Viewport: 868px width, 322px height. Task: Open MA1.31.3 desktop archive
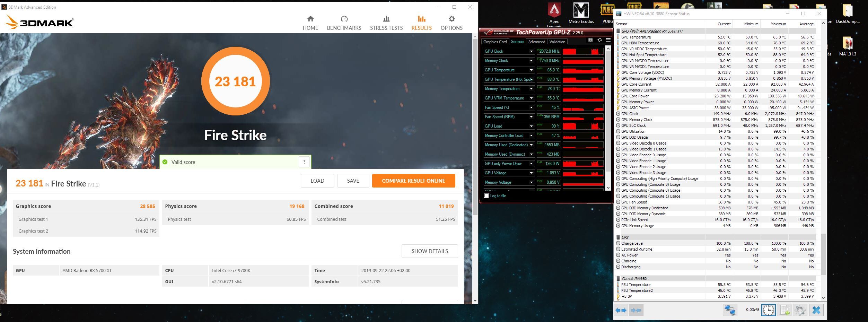[848, 46]
